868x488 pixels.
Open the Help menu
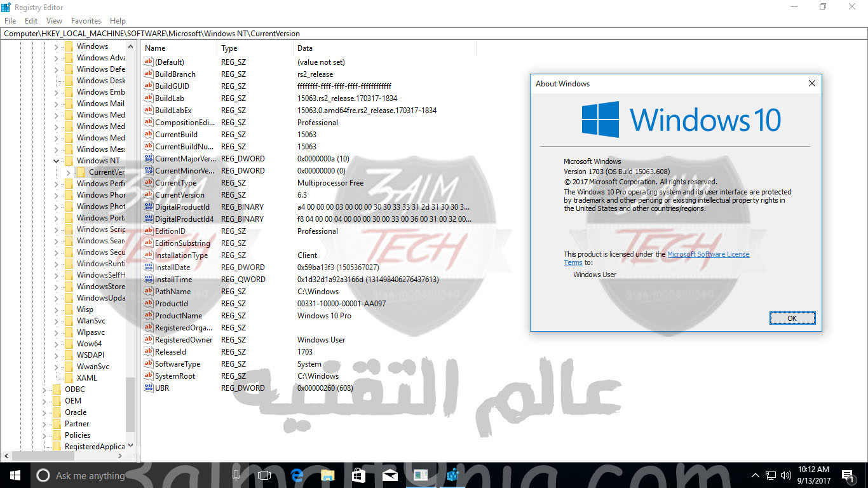118,21
